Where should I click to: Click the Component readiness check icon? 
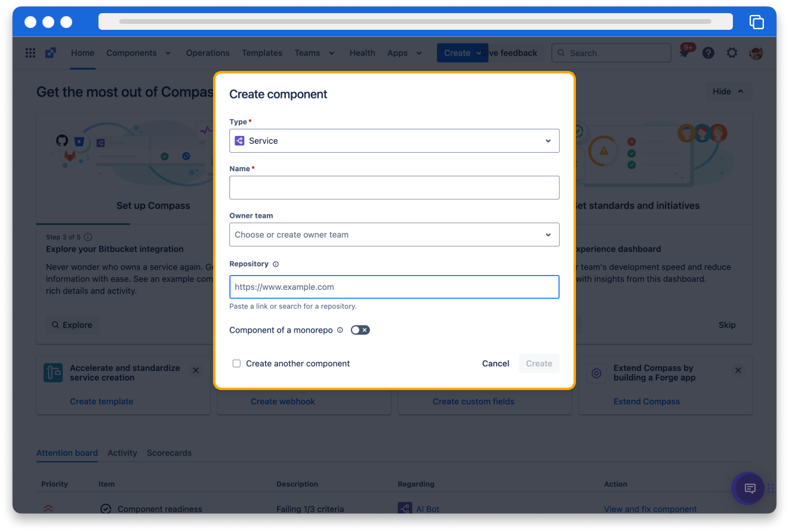pos(106,509)
